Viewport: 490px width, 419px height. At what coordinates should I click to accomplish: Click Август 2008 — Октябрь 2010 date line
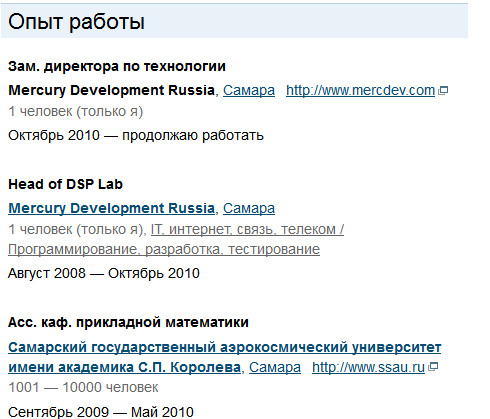(104, 273)
